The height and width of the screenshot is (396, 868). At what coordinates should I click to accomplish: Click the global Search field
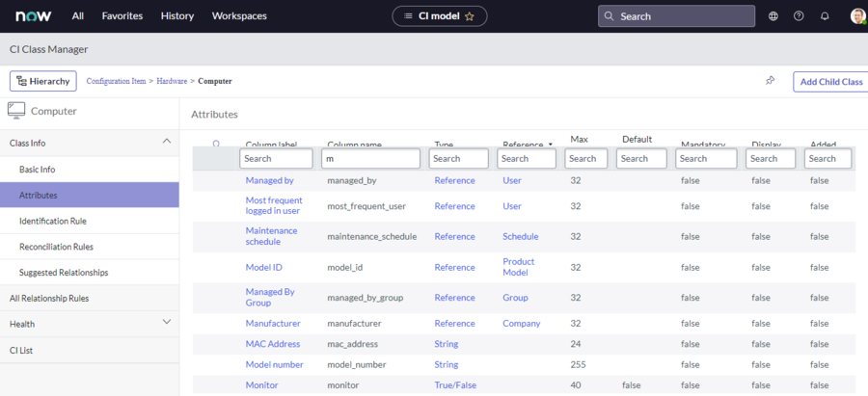click(x=675, y=16)
